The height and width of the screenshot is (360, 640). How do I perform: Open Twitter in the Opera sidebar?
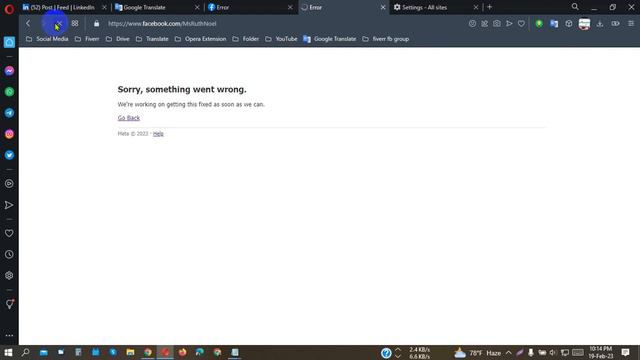9,155
